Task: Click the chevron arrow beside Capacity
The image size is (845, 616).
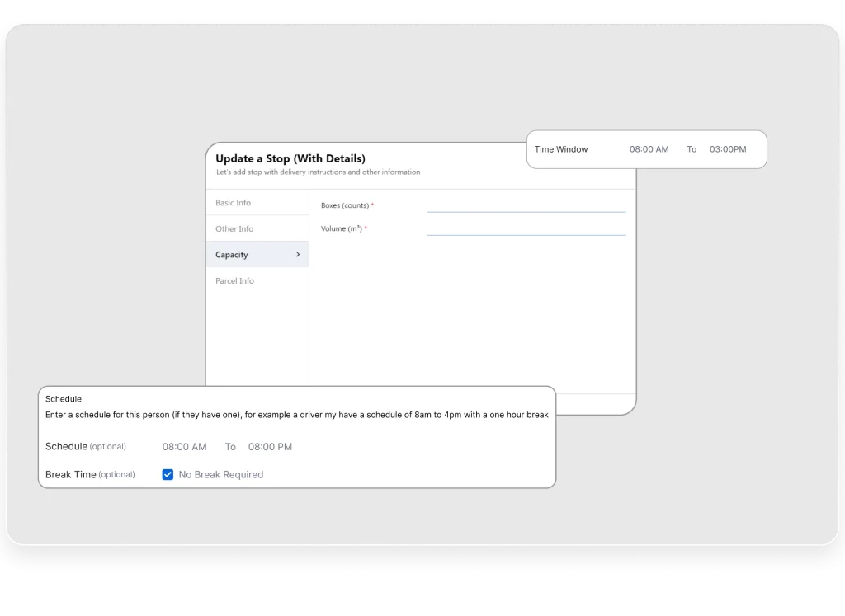Action: point(298,254)
